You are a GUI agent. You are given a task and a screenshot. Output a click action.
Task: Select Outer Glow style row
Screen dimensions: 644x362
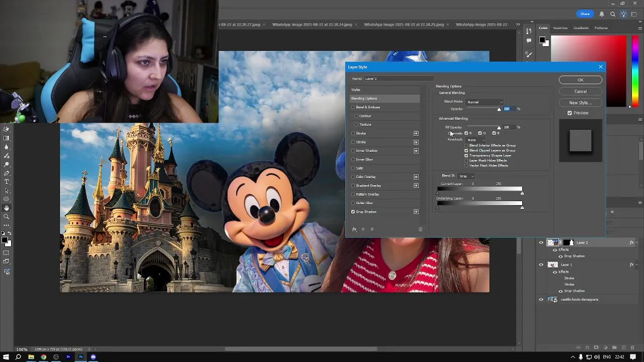tap(385, 203)
